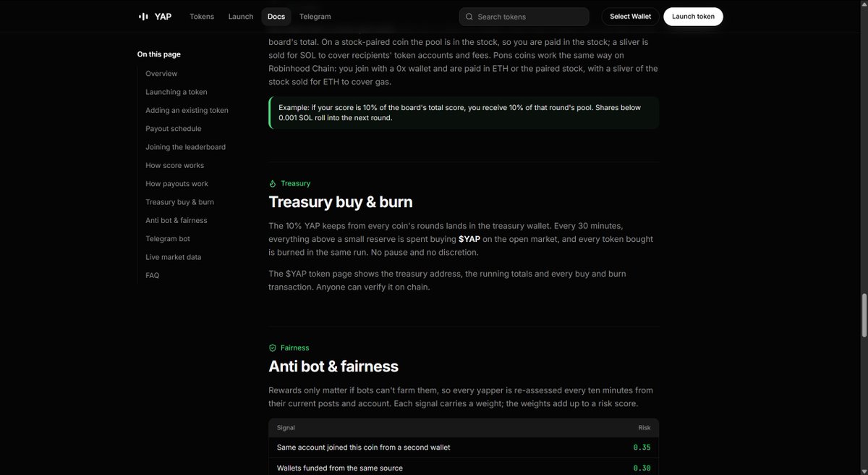Select Treasury buy & burn sidebar link

[179, 202]
